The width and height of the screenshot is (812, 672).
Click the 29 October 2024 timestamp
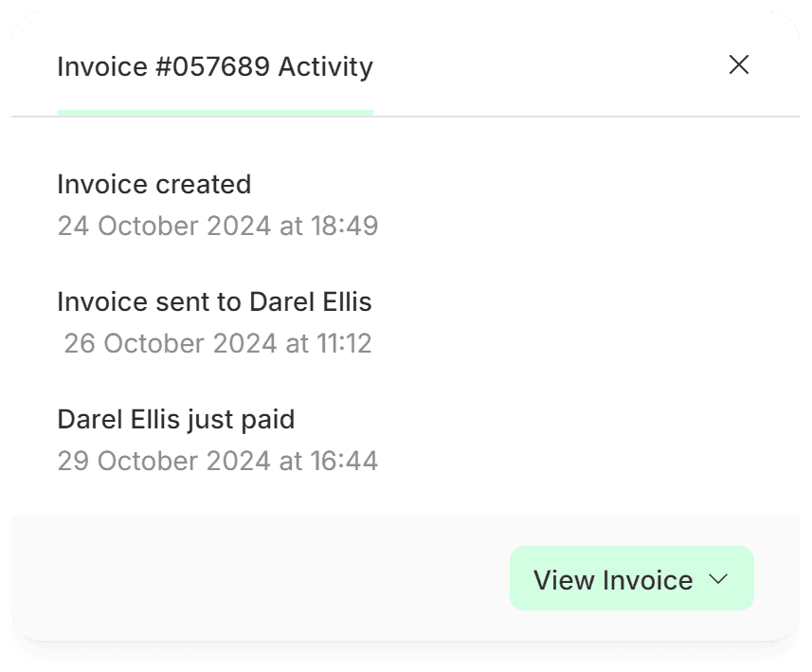point(218,462)
